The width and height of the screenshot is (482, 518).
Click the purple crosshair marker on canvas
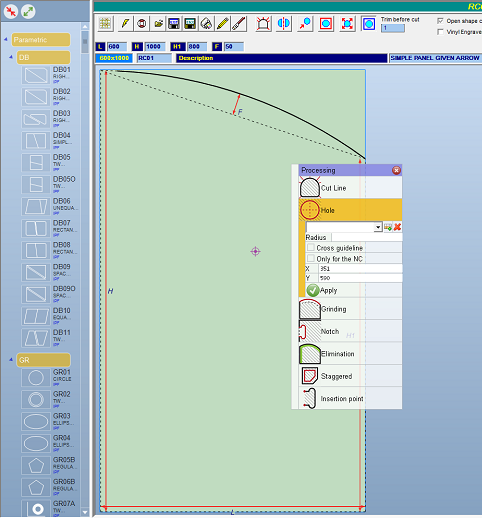tap(255, 251)
